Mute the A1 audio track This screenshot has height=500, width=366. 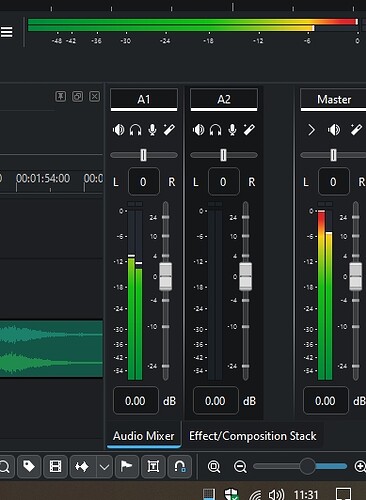click(118, 130)
